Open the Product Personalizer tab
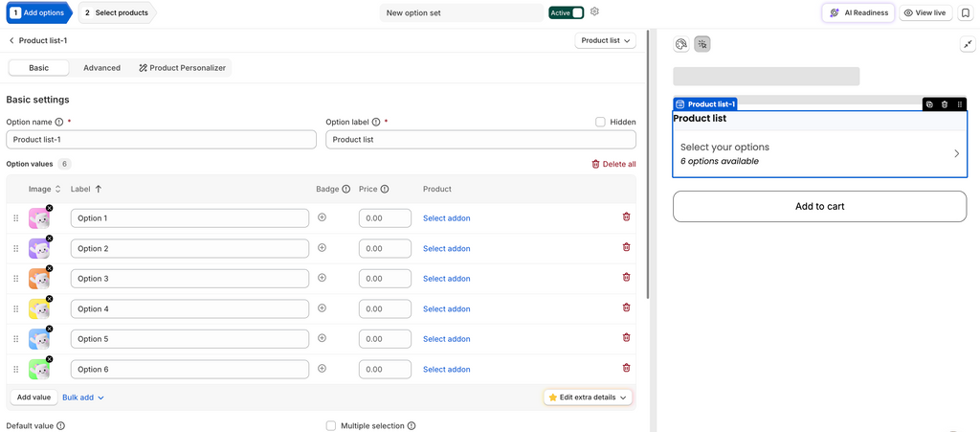The width and height of the screenshot is (980, 432). (182, 67)
